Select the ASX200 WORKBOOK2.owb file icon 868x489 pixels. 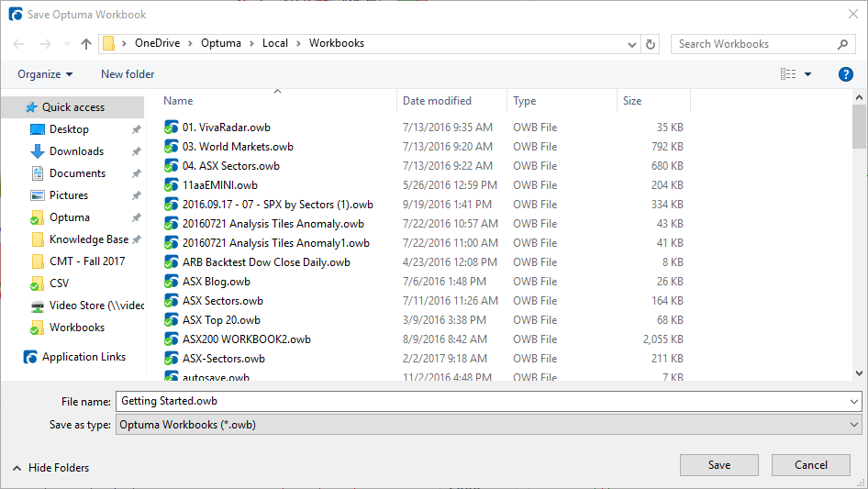pos(171,339)
